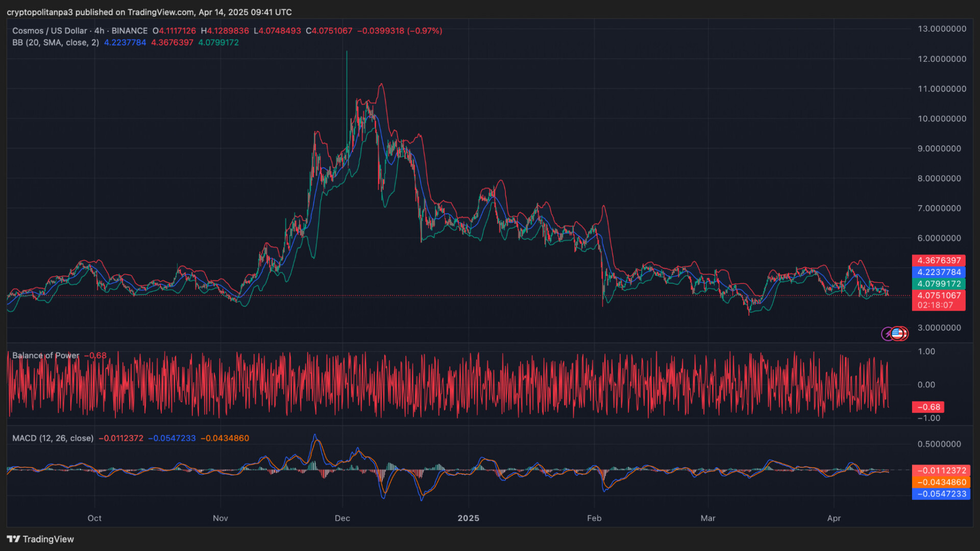Click the orange -0.0434860 MACD signal tag
Screen dimensions: 980x551
941,482
